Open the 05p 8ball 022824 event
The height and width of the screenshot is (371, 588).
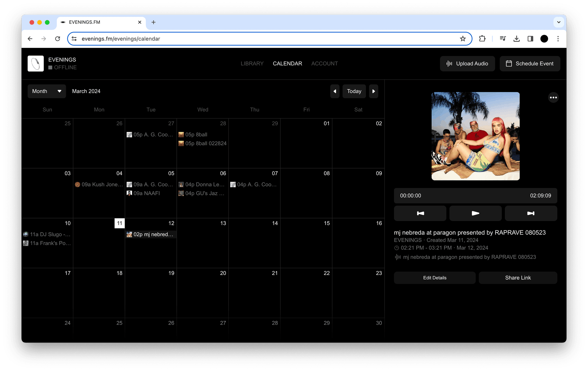[203, 143]
